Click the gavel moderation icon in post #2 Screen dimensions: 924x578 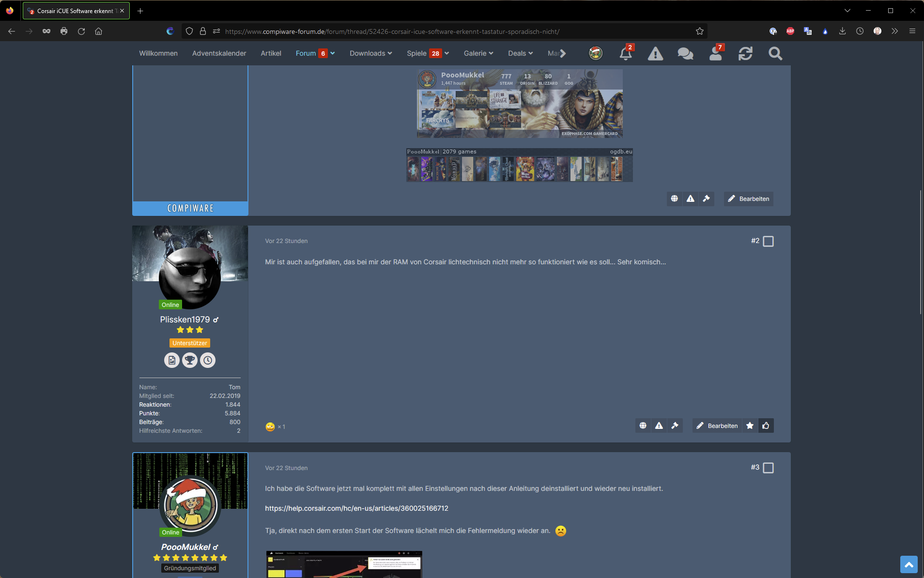(675, 426)
